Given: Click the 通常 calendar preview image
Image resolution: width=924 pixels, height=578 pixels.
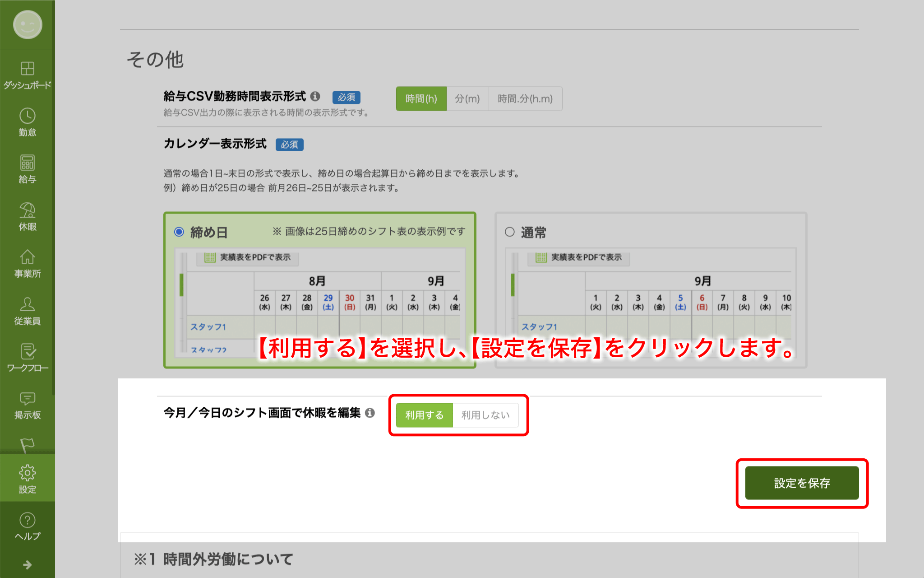Looking at the screenshot, I should click(x=651, y=303).
